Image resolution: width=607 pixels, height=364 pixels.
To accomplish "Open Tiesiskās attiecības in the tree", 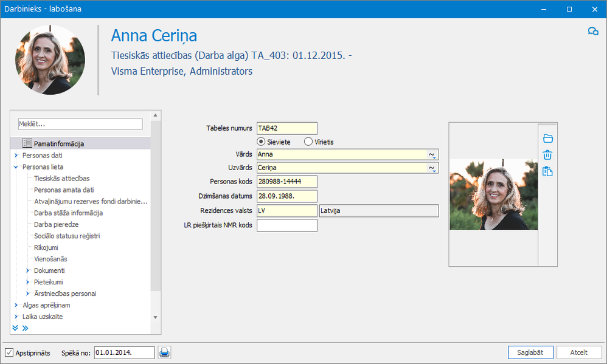I will click(x=62, y=178).
